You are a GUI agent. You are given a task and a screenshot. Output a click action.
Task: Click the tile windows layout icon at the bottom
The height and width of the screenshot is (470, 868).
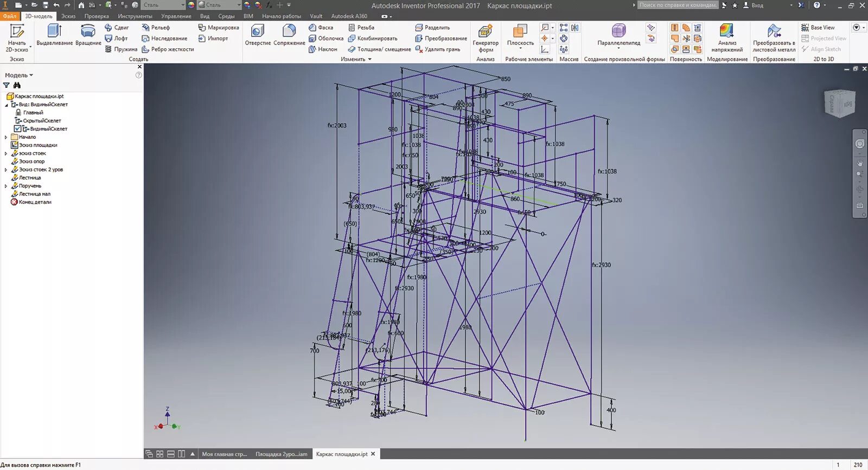(159, 454)
